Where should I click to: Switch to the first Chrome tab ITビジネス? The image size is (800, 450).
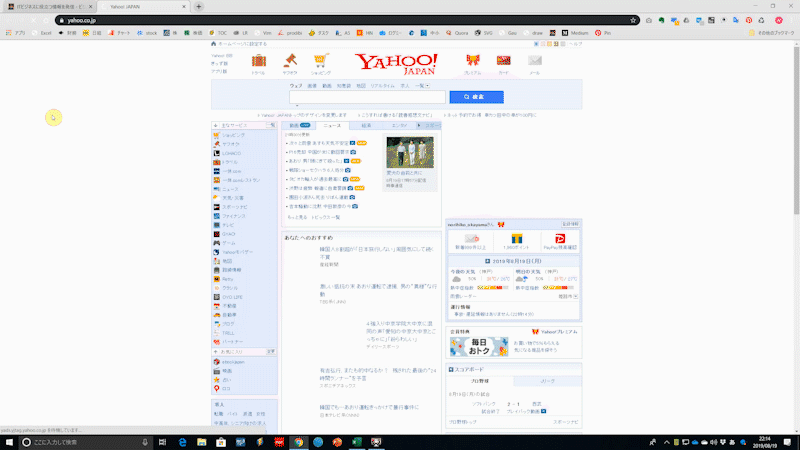click(50, 7)
